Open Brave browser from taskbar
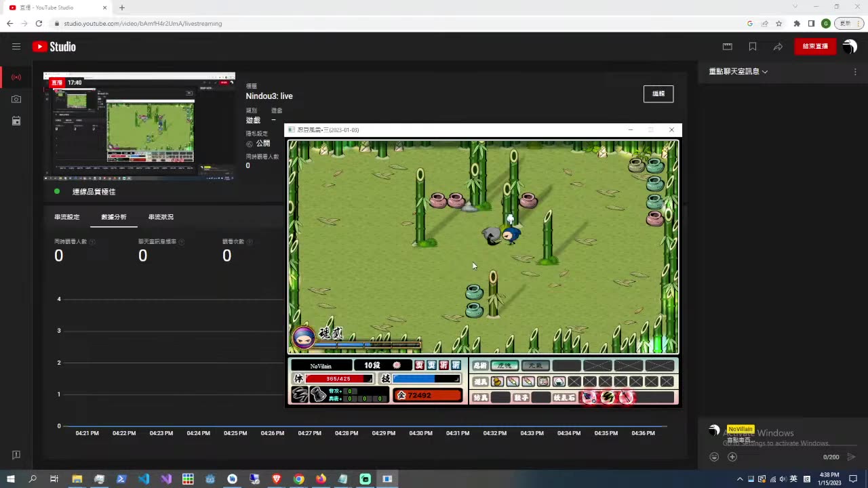 click(276, 479)
